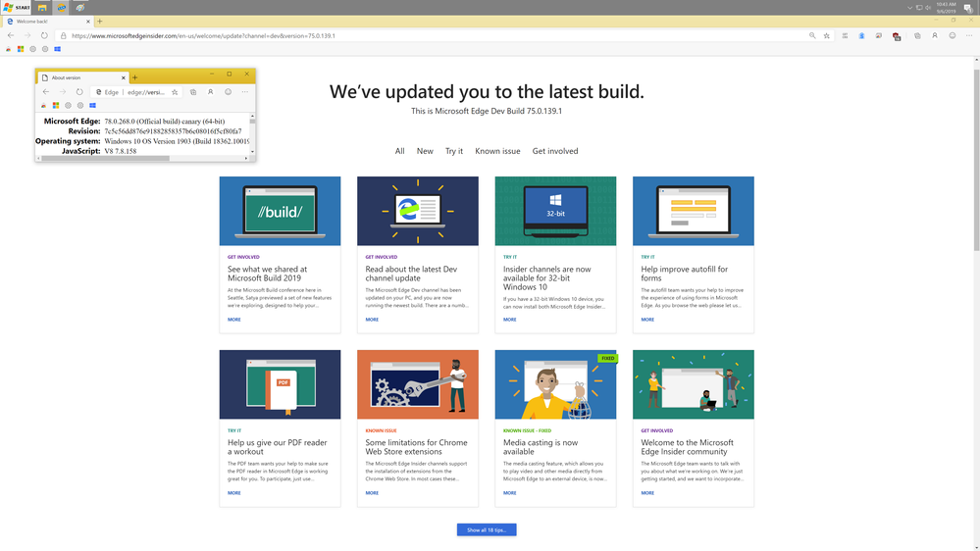Open a new tab in the About version window

(x=135, y=77)
